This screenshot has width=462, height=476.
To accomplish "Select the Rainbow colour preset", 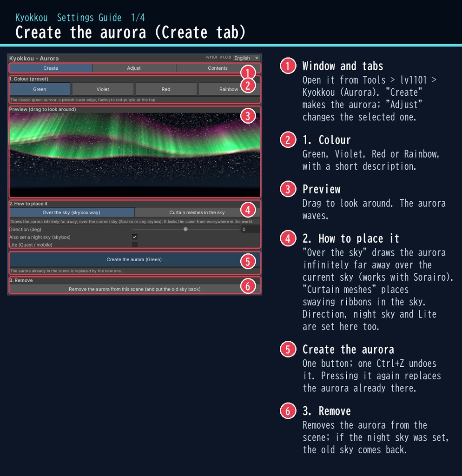I will 229,89.
